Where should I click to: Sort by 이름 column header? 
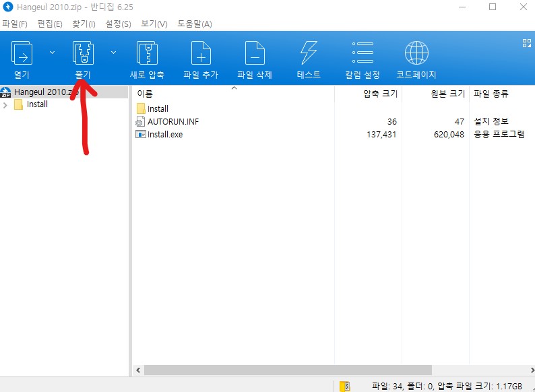(x=233, y=94)
